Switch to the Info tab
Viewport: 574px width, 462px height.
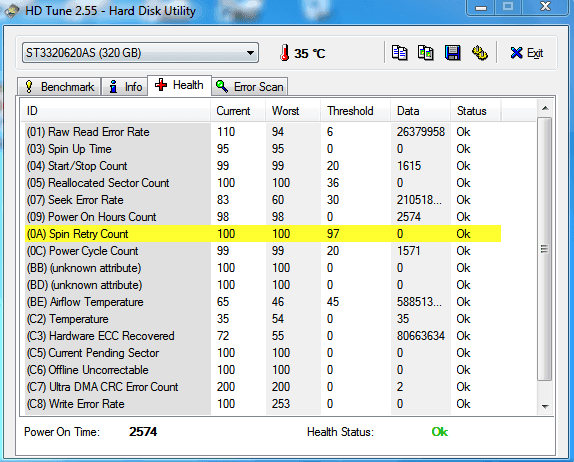(x=125, y=87)
